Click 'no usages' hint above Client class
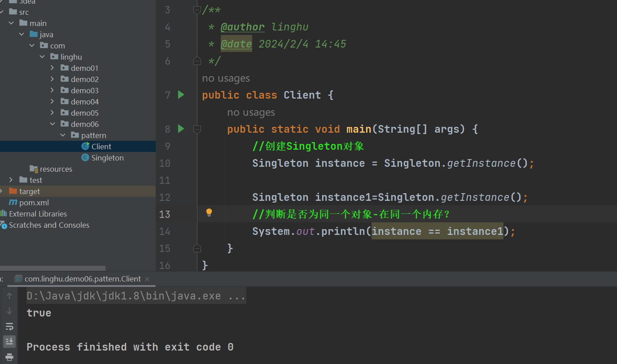This screenshot has width=617, height=364. coord(226,78)
